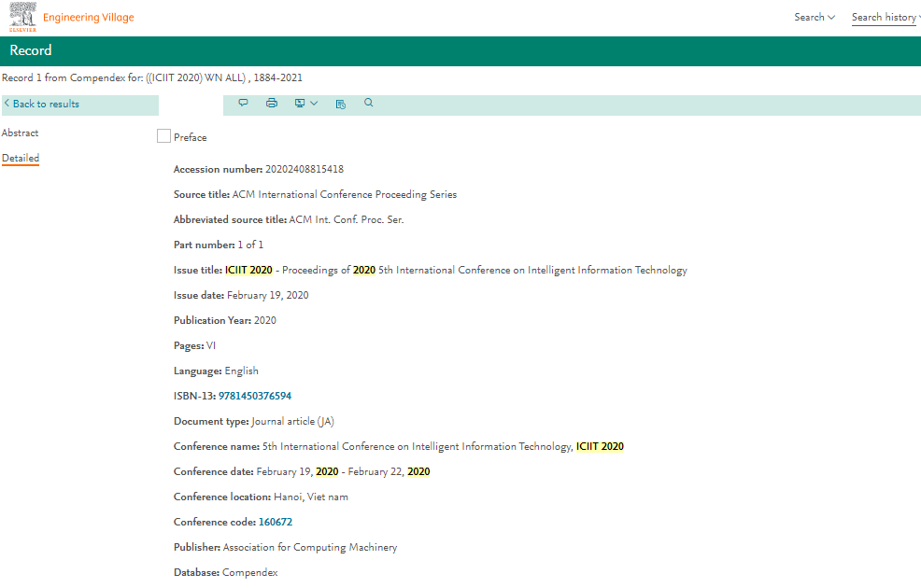Switch to the Abstract view tab

click(x=20, y=133)
